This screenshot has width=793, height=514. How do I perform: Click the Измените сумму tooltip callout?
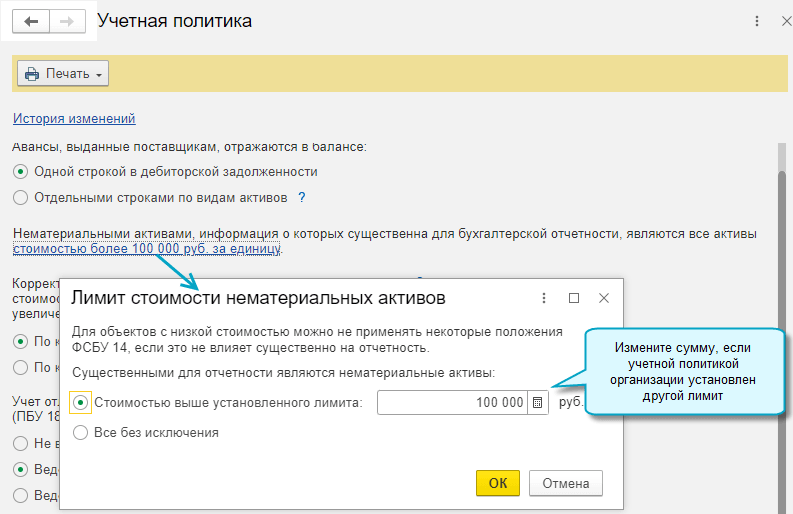685,370
